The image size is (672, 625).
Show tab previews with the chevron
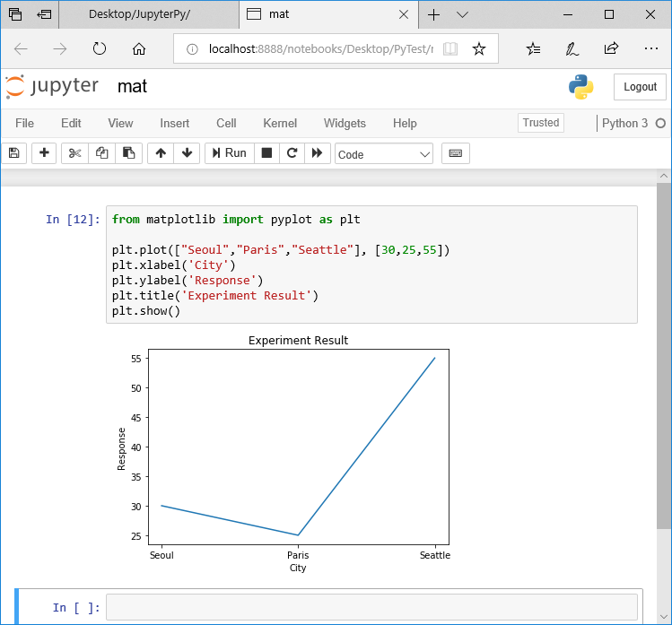(x=462, y=14)
